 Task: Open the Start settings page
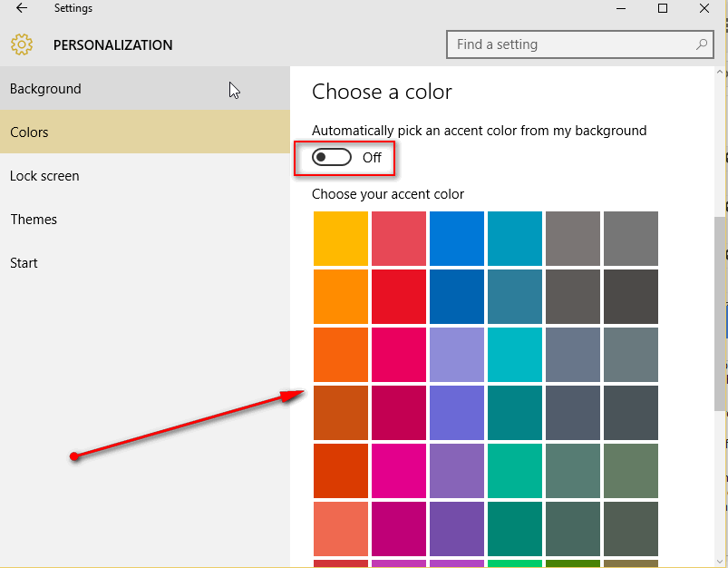pos(145,262)
